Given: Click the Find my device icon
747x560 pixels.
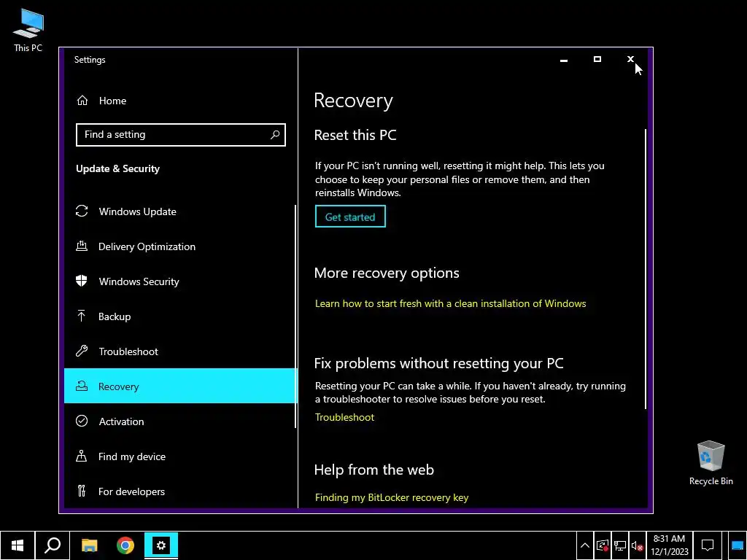Looking at the screenshot, I should [x=82, y=456].
